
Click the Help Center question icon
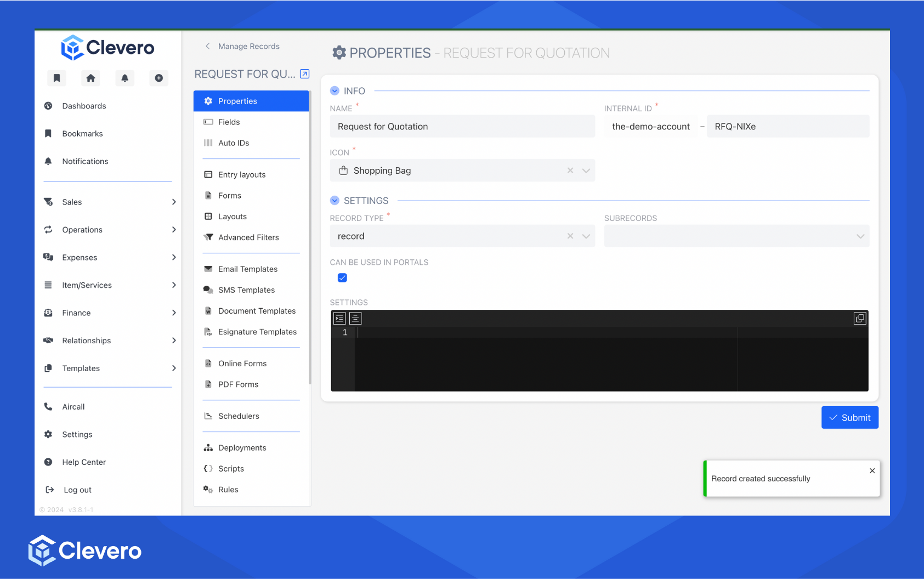[x=48, y=462]
